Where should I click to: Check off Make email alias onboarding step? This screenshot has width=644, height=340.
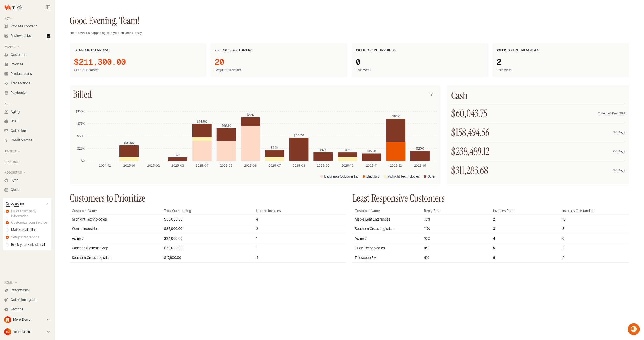click(x=7, y=230)
